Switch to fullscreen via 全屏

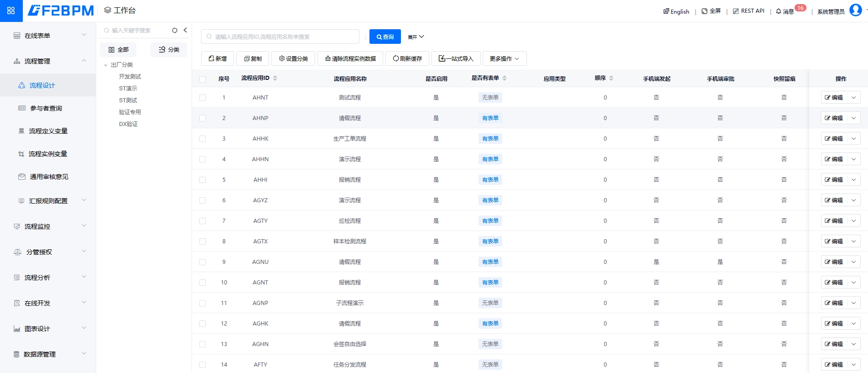711,11
